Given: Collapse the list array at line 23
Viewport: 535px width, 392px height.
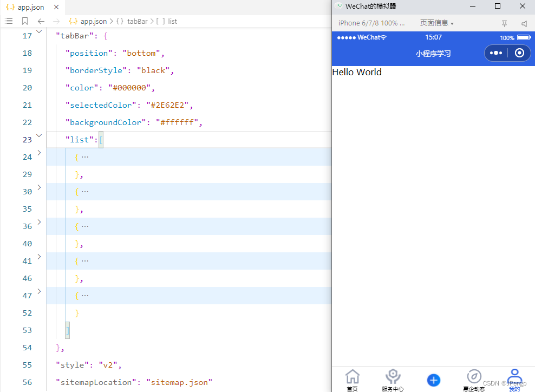Looking at the screenshot, I should click(x=39, y=135).
